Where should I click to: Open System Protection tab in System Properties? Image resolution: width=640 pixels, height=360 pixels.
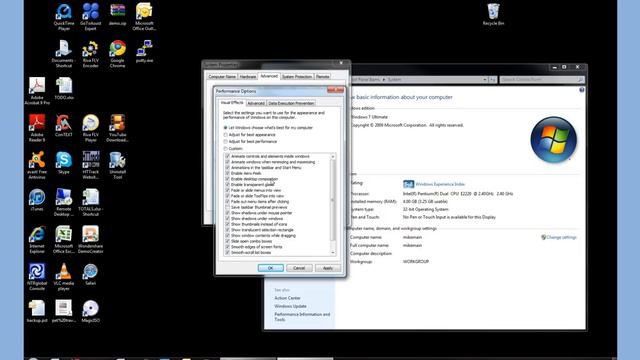297,77
